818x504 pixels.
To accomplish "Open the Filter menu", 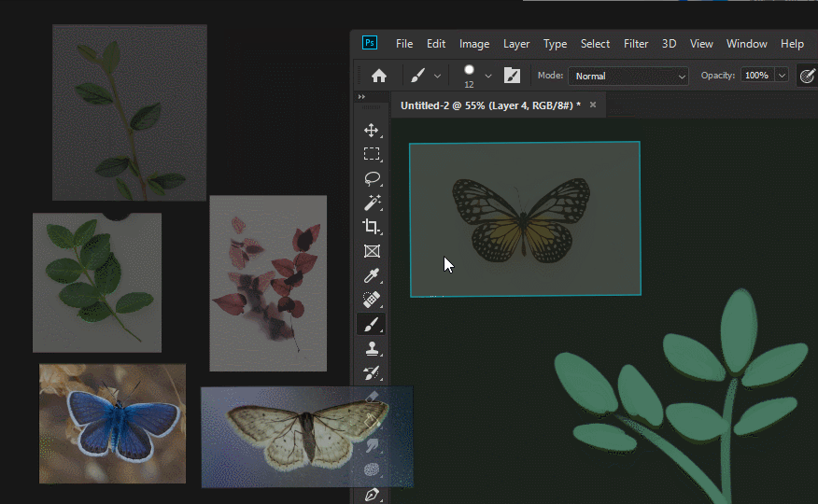I will coord(636,44).
